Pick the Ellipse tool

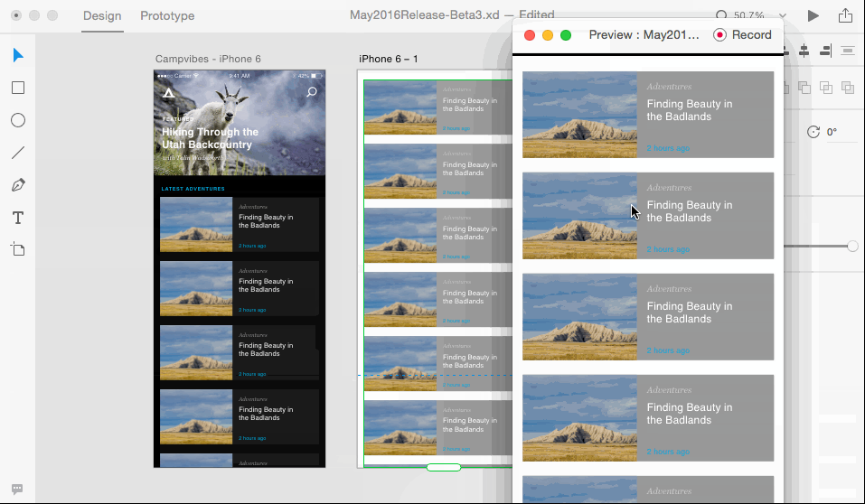point(18,120)
